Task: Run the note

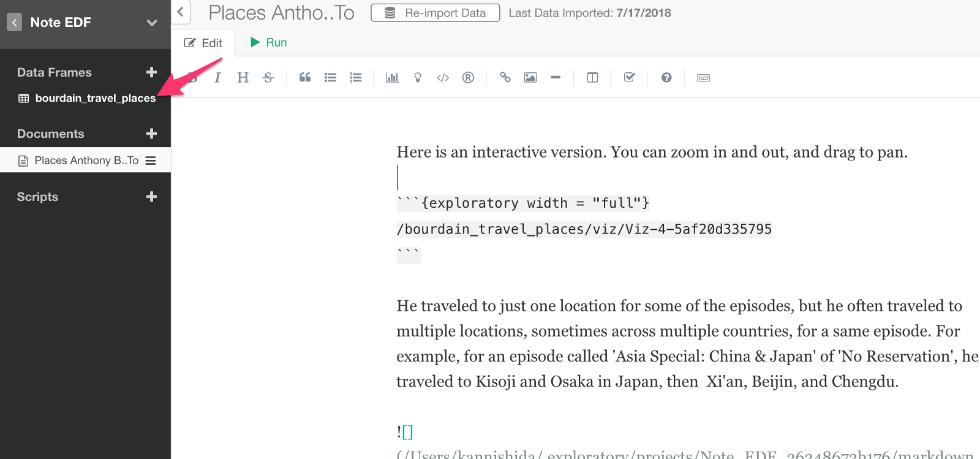Action: coord(268,42)
